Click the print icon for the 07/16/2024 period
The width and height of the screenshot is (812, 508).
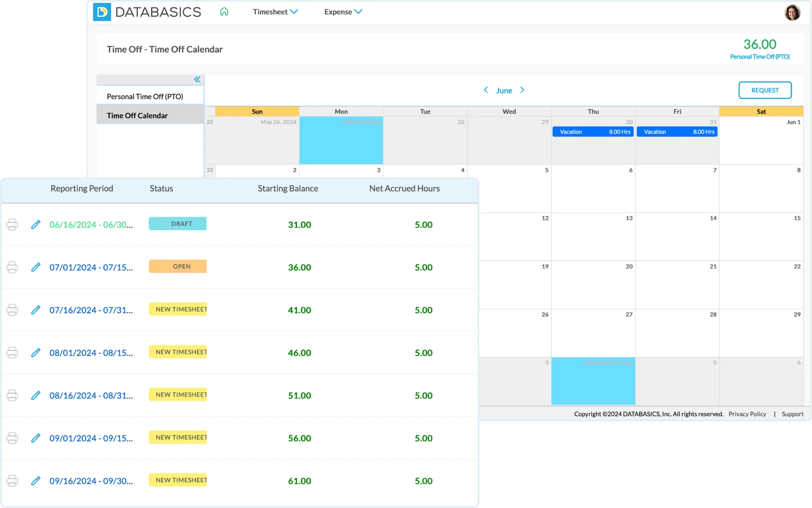pos(12,310)
